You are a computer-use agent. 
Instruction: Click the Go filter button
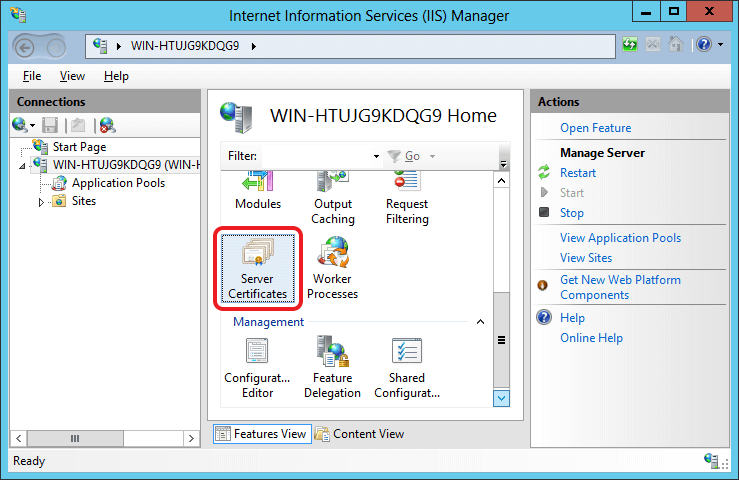(x=404, y=156)
